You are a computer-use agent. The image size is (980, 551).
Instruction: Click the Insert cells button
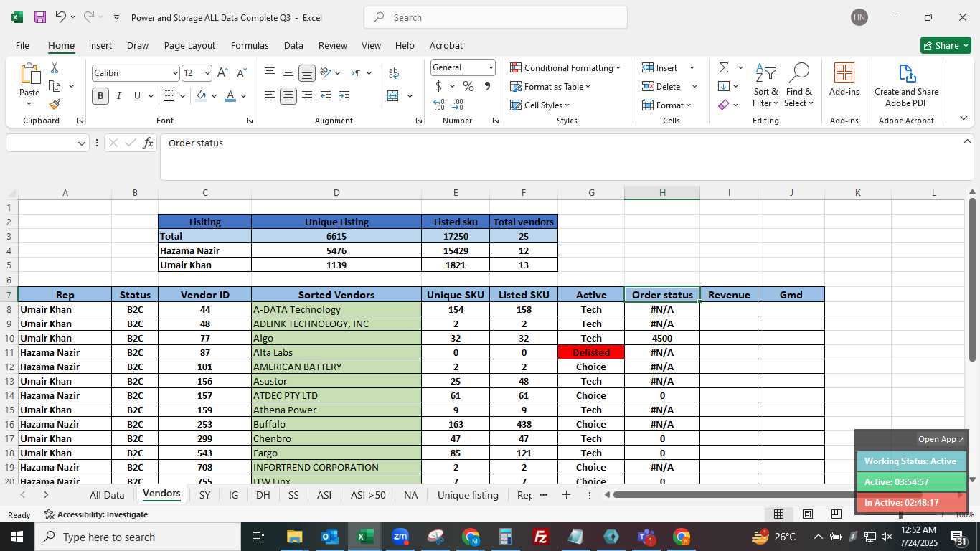pyautogui.click(x=660, y=67)
